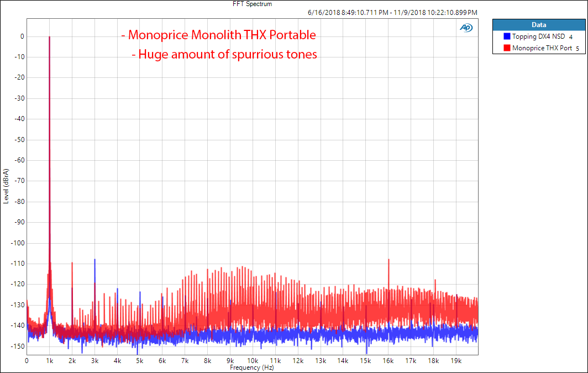Click the 7k tick on the Frequency axis
This screenshot has height=373, width=588.
(x=185, y=361)
